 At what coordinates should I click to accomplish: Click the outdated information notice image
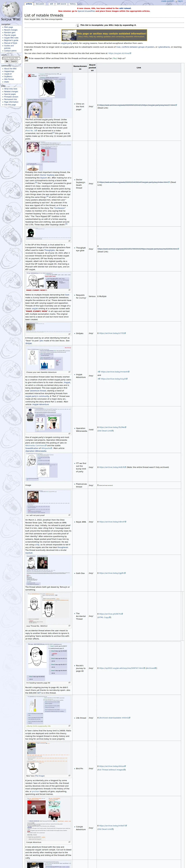click(x=69, y=35)
